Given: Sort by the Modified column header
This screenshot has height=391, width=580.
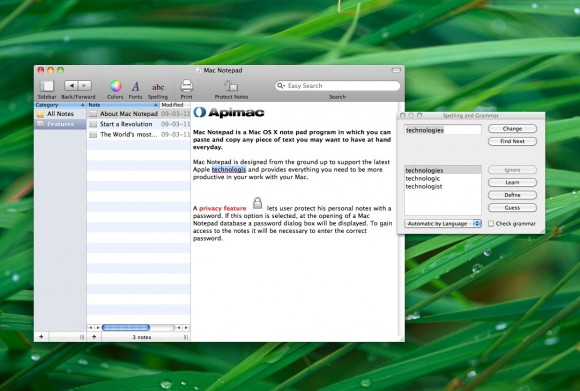Looking at the screenshot, I should click(175, 105).
